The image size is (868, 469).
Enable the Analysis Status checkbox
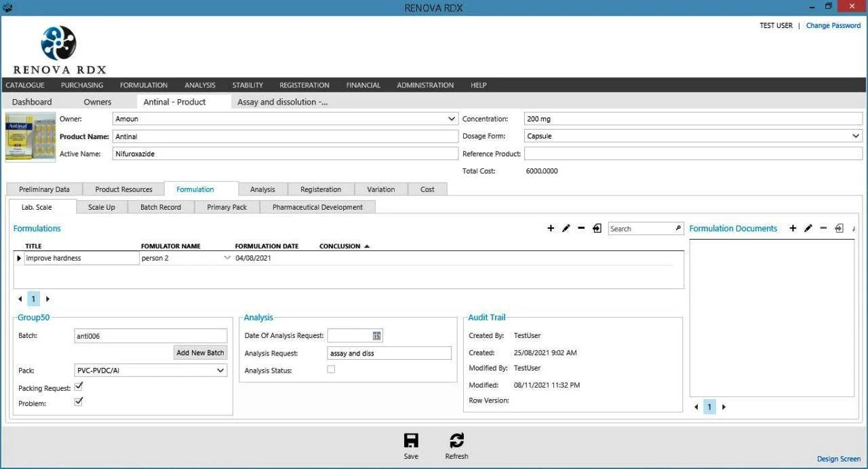331,369
